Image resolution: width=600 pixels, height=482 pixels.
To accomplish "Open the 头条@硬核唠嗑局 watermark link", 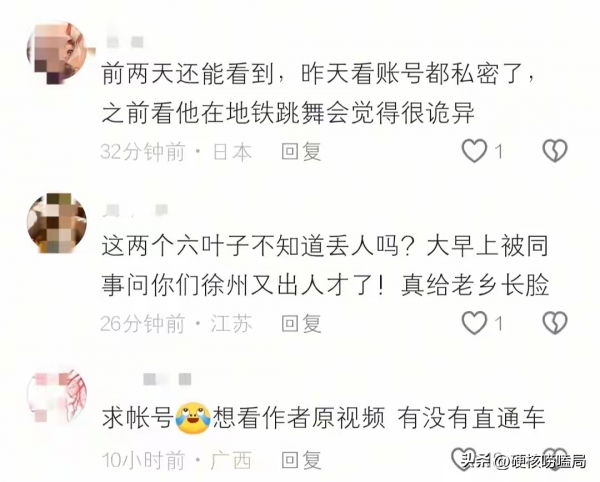I will point(524,461).
